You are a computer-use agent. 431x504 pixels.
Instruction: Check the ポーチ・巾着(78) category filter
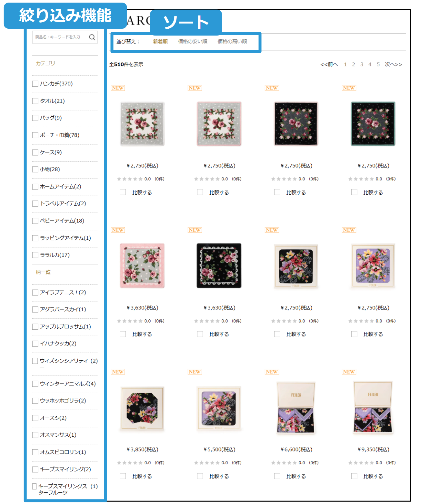pos(35,135)
